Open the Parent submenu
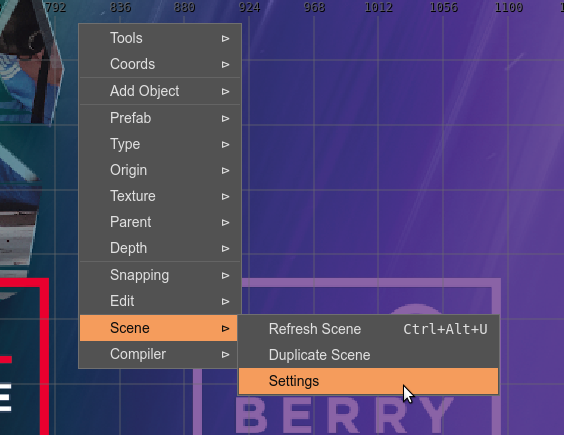 [x=160, y=222]
